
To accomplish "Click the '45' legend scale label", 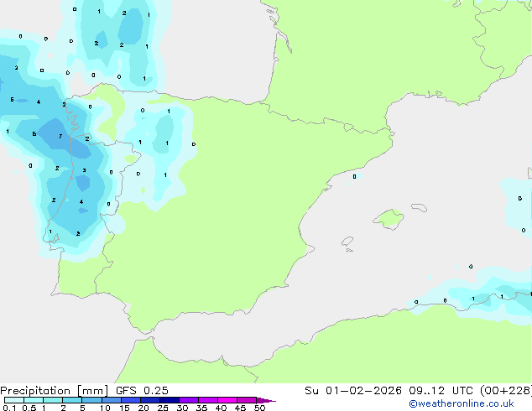I will coord(240,408).
